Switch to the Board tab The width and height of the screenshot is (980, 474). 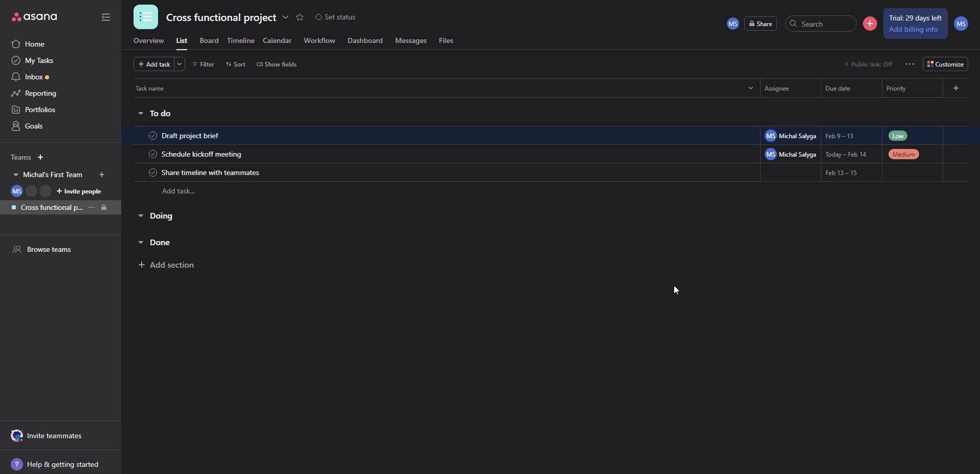click(209, 40)
